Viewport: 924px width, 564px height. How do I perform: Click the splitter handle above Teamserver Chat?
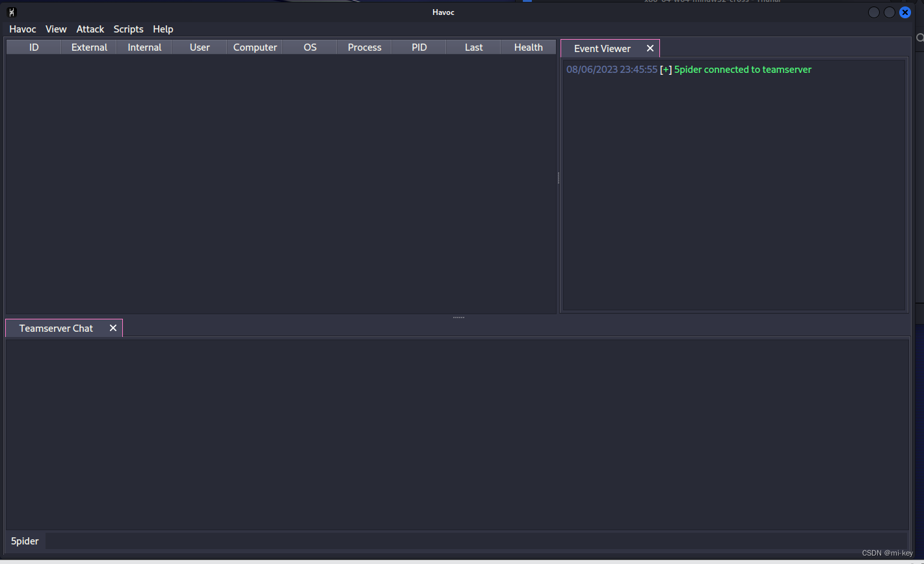[x=459, y=317]
